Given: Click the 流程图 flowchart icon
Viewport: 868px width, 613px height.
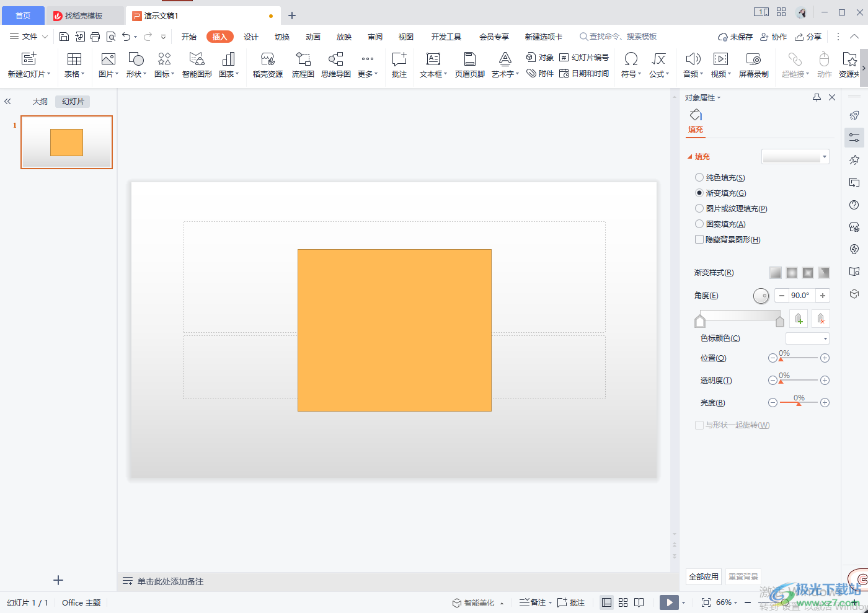Looking at the screenshot, I should [303, 65].
